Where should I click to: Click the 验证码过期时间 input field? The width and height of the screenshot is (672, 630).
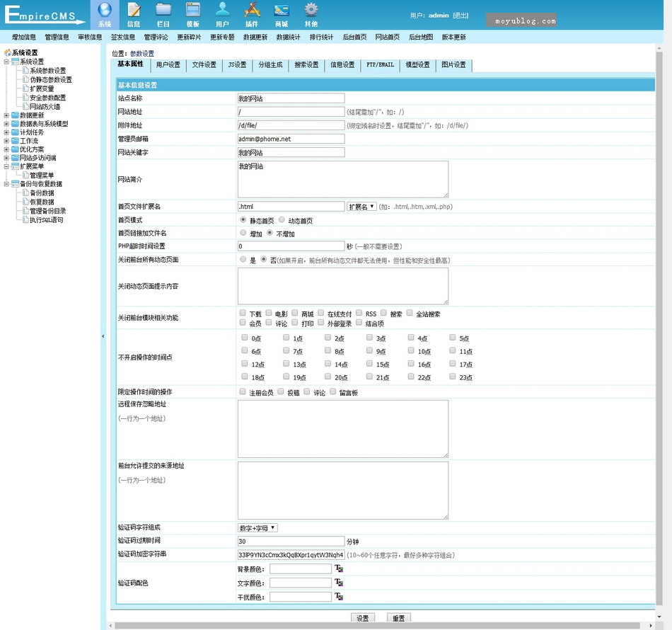point(291,541)
